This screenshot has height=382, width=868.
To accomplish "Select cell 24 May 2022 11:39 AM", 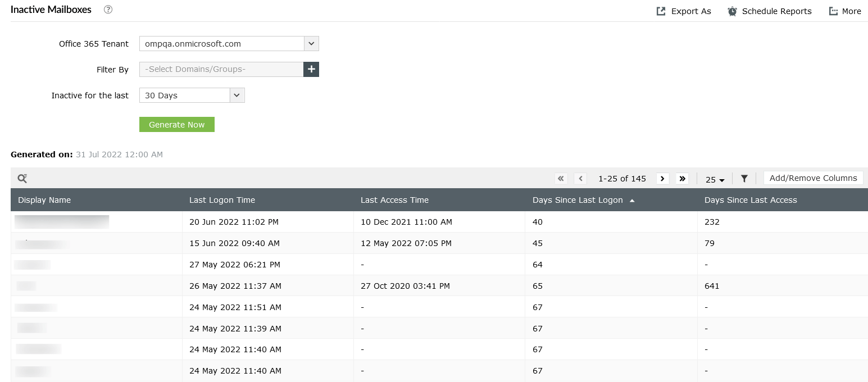I will pos(235,329).
